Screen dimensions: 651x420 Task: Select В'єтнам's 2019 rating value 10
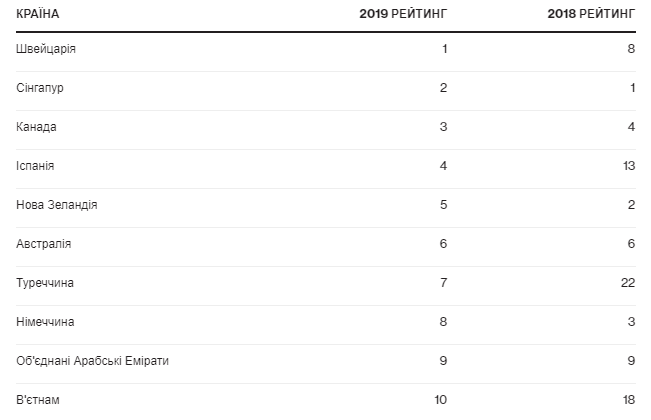tap(439, 400)
